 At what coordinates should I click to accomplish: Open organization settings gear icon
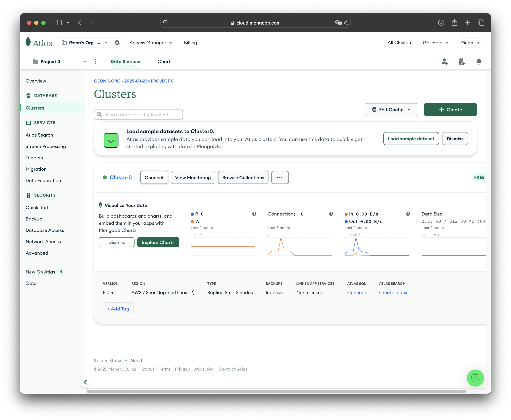click(117, 42)
